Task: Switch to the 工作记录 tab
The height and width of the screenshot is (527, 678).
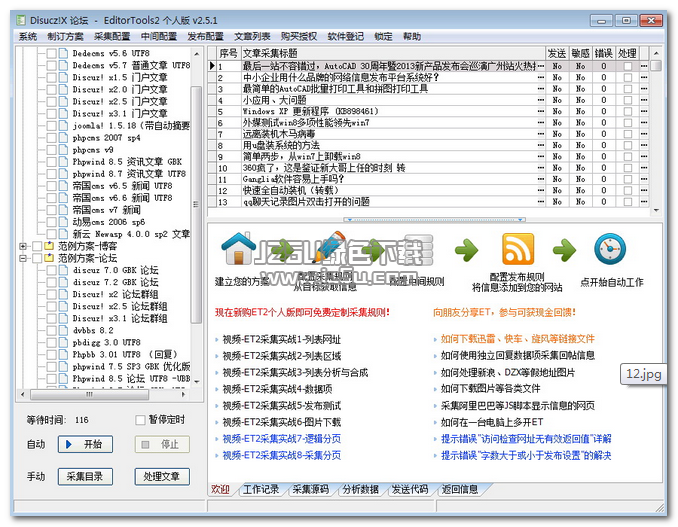Action: (x=261, y=489)
